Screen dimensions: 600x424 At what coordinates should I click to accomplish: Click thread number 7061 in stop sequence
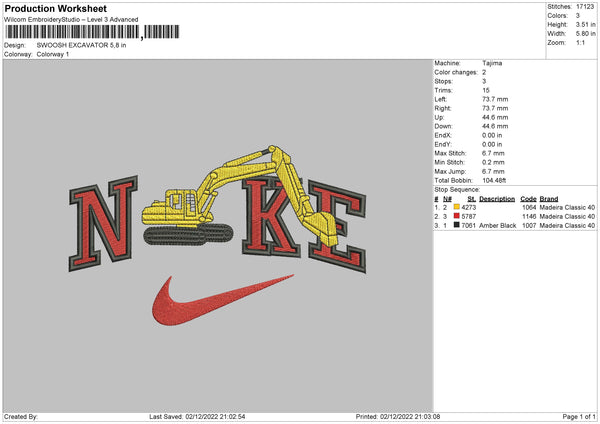(469, 225)
